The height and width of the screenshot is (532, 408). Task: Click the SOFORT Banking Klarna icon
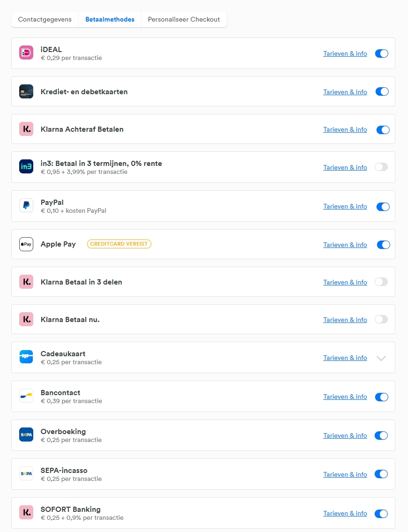click(26, 513)
